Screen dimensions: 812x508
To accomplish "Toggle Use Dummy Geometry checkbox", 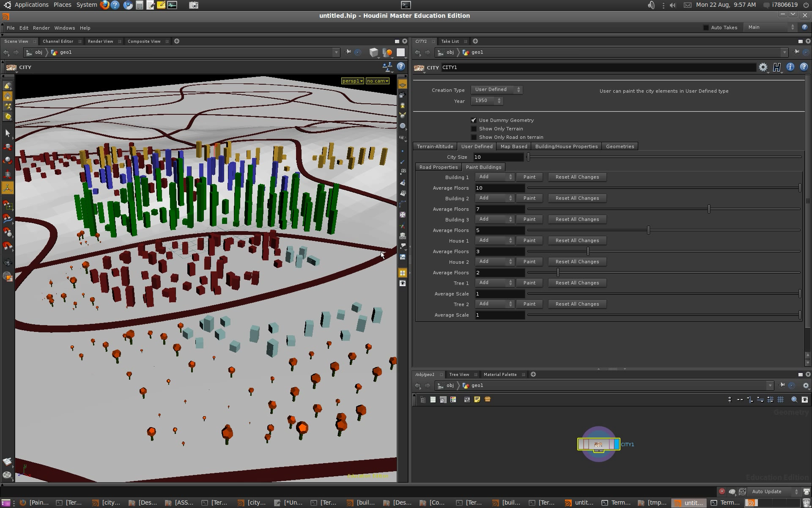I will (x=474, y=120).
